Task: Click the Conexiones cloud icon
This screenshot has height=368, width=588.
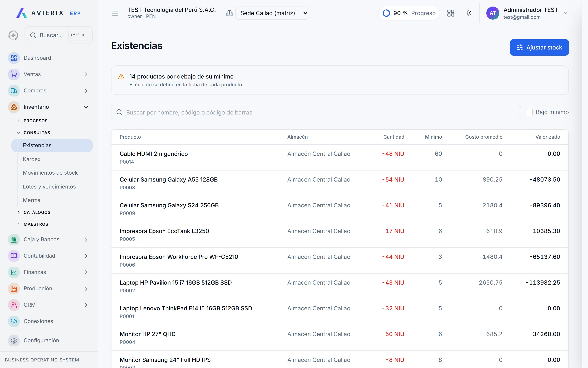Action: [14, 321]
